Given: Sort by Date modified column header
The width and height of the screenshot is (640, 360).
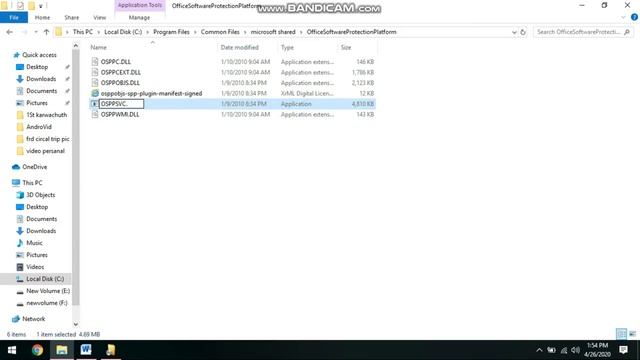Looking at the screenshot, I should [x=240, y=47].
